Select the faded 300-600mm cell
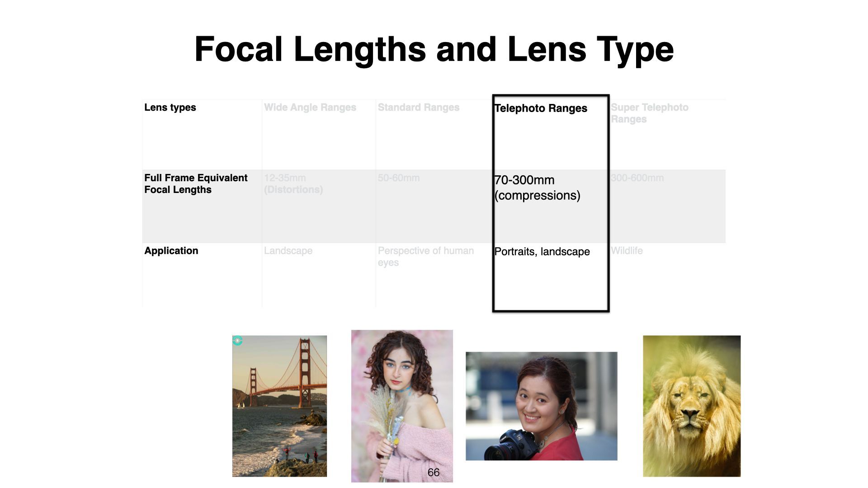This screenshot has height=488, width=868. point(637,178)
